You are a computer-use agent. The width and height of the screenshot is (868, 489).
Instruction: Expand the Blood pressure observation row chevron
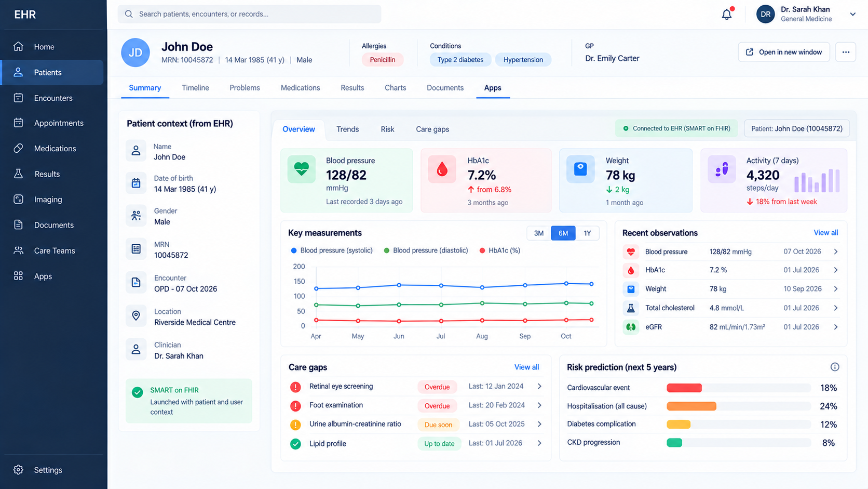click(x=836, y=252)
